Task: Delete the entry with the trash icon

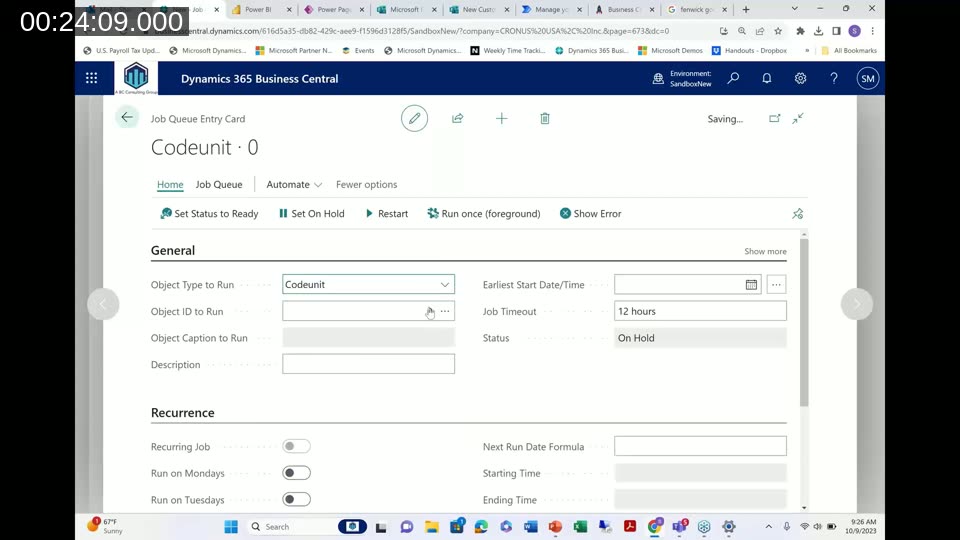Action: click(x=545, y=118)
